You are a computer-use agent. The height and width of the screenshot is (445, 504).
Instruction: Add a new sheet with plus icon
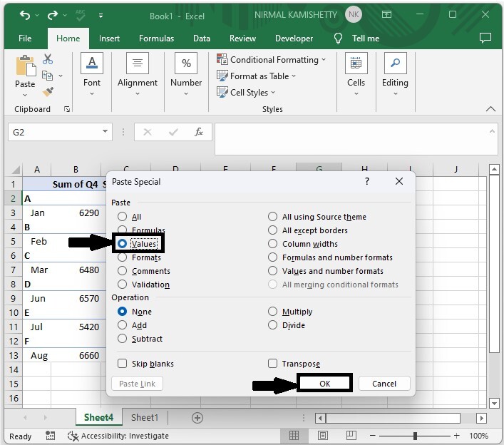(x=197, y=418)
